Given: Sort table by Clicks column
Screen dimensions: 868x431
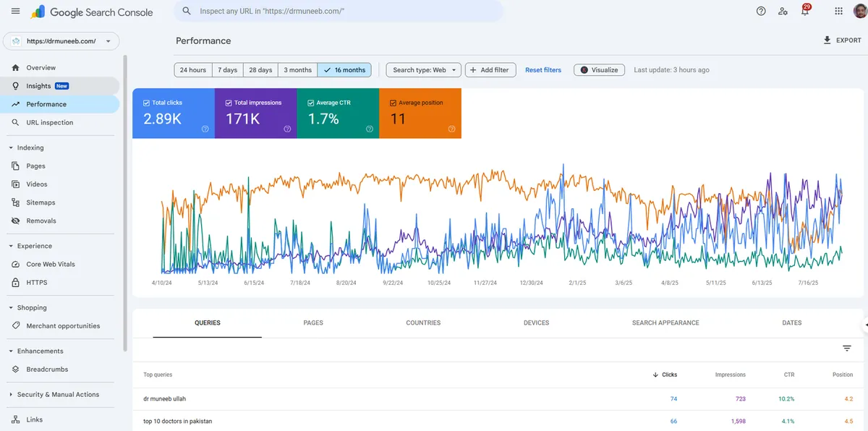Looking at the screenshot, I should point(665,375).
